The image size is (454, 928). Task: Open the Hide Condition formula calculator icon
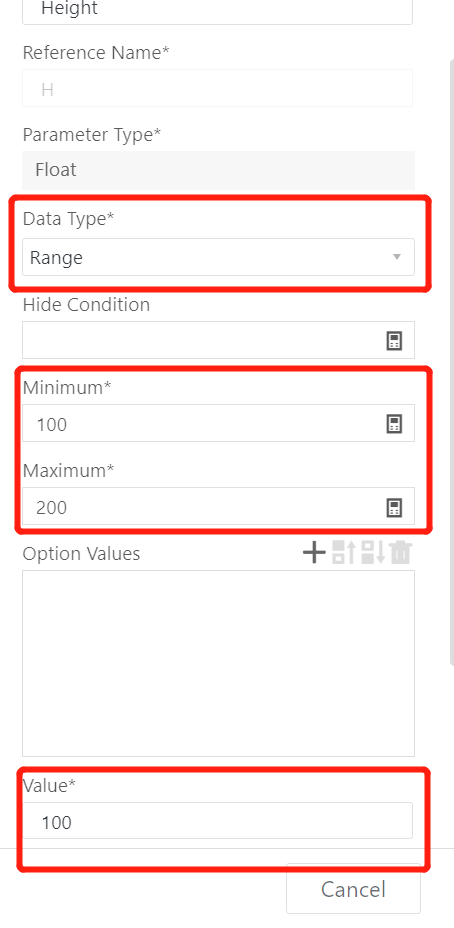(x=394, y=341)
